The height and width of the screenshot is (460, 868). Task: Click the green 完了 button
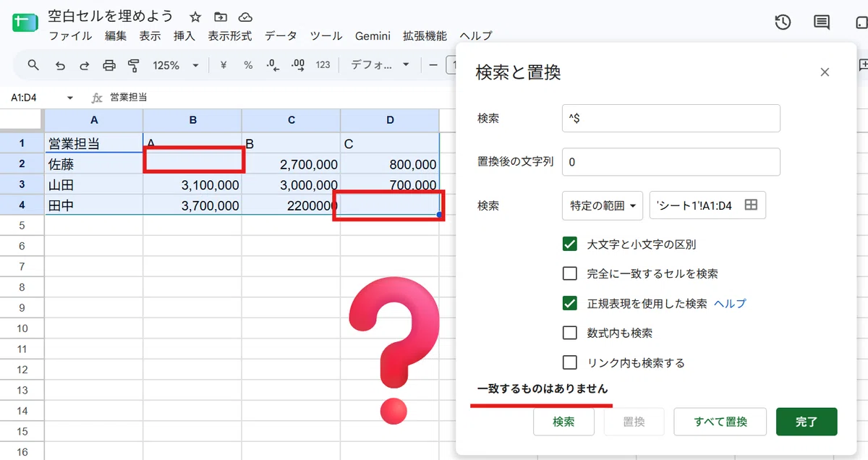807,422
